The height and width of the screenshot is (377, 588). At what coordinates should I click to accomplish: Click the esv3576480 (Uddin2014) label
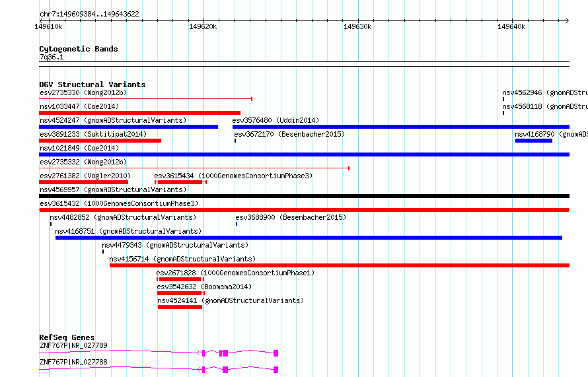276,120
